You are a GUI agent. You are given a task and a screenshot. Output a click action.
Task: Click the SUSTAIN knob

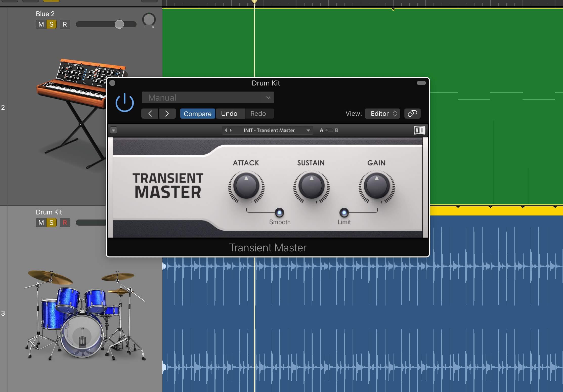[x=311, y=186]
